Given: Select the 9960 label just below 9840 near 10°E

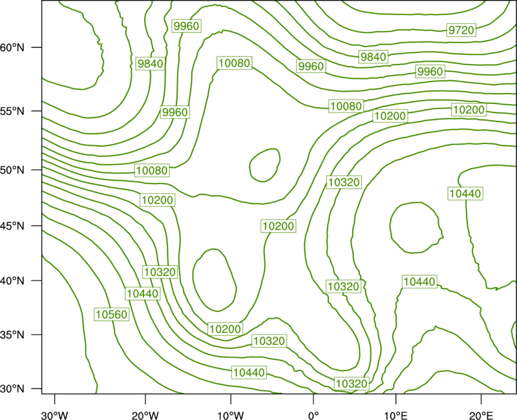Looking at the screenshot, I should (x=430, y=71).
